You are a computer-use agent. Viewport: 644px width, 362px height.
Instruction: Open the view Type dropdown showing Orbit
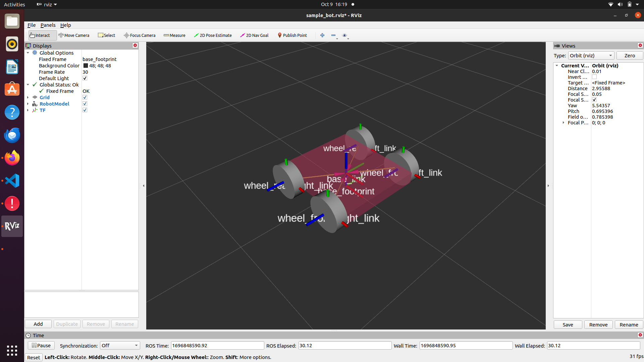pyautogui.click(x=591, y=55)
